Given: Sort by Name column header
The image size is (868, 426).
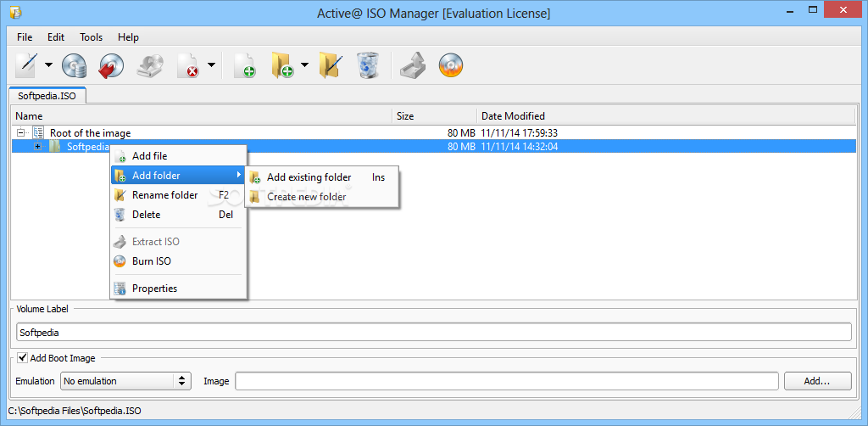Looking at the screenshot, I should (x=202, y=115).
